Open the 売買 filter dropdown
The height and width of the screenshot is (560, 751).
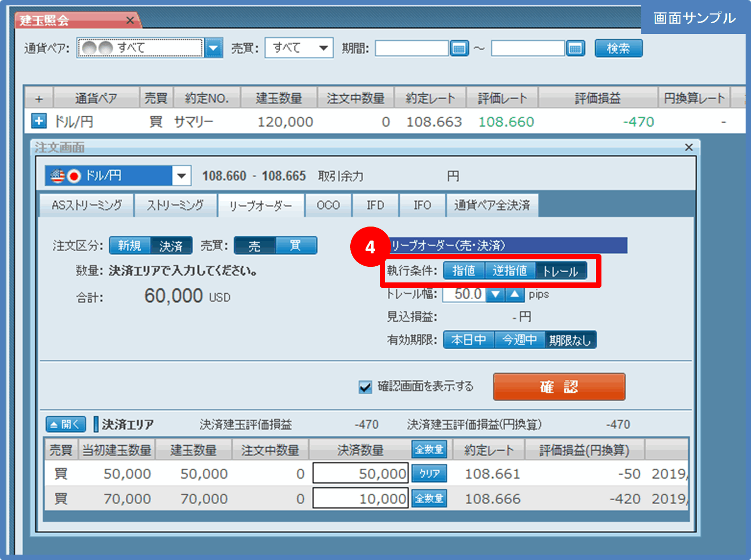point(323,48)
